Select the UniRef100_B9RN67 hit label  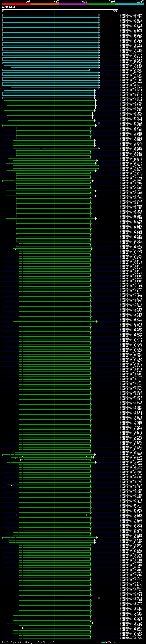131,389
